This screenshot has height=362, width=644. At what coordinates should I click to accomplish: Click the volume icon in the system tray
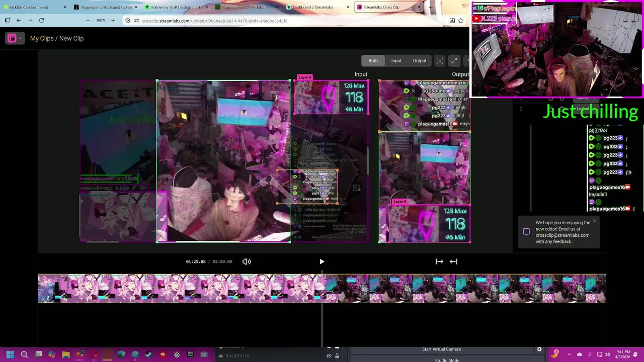click(607, 354)
